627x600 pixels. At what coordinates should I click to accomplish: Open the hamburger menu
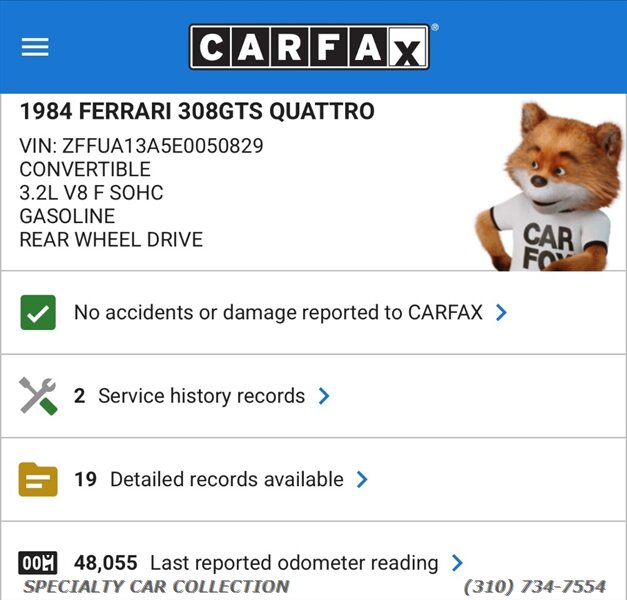pyautogui.click(x=35, y=47)
